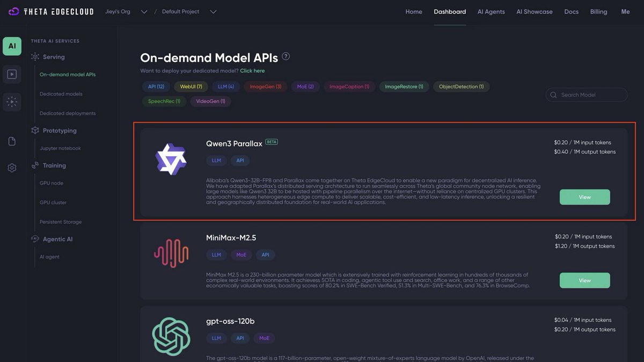Open the sparkle play sidebar icon
Viewport: 644px width, 362px height.
tap(12, 102)
